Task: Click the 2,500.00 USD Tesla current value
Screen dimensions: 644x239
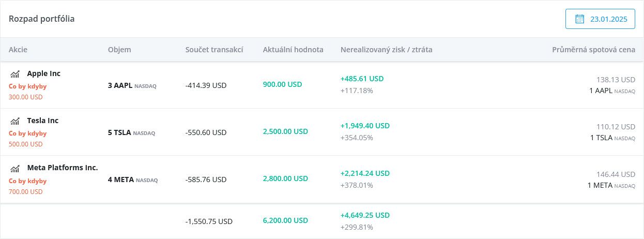Action: tap(285, 131)
